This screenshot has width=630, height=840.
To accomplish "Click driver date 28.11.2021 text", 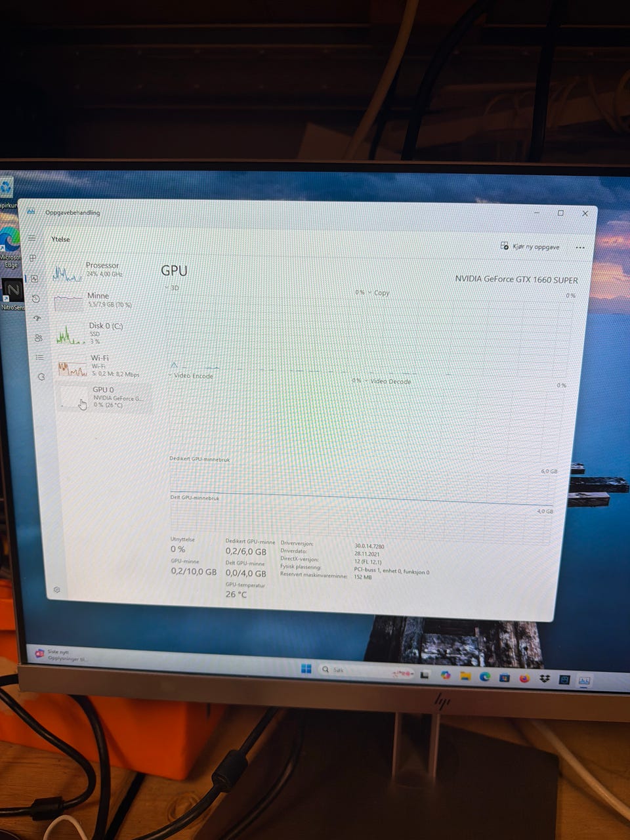I will (366, 554).
